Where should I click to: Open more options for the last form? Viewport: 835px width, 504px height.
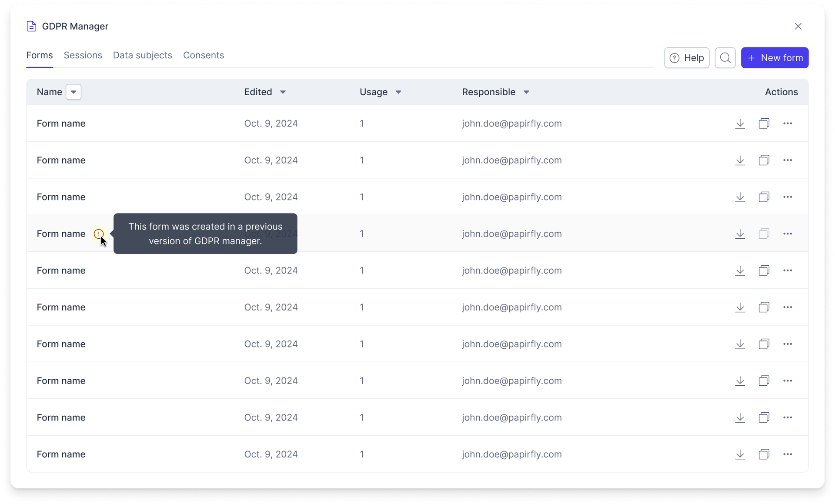(788, 454)
